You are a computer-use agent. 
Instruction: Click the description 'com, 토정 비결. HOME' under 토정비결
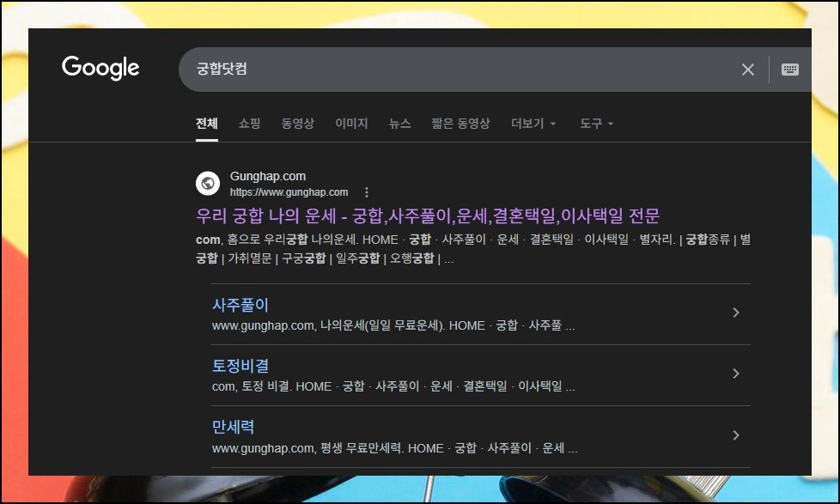tap(271, 386)
